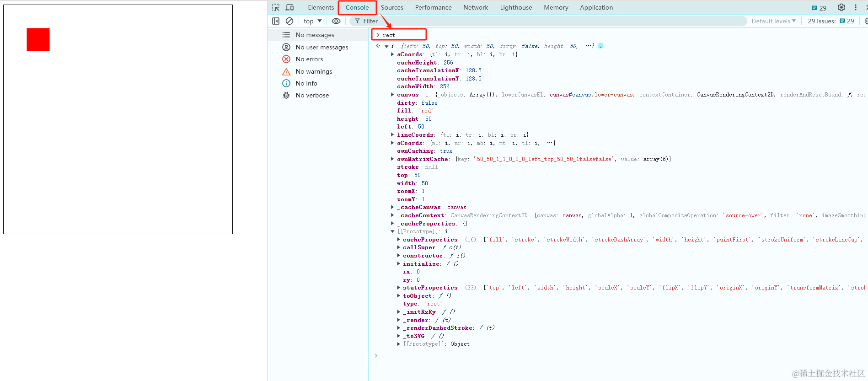Screen dimensions: 868x381
Task: Open the Default levels dropdown
Action: (773, 21)
